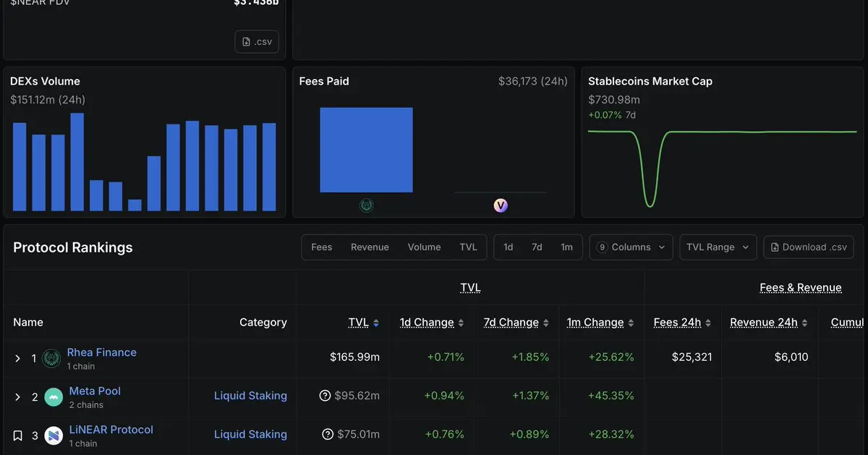Click the $151.12m (24h) DEX volume value

(48, 100)
